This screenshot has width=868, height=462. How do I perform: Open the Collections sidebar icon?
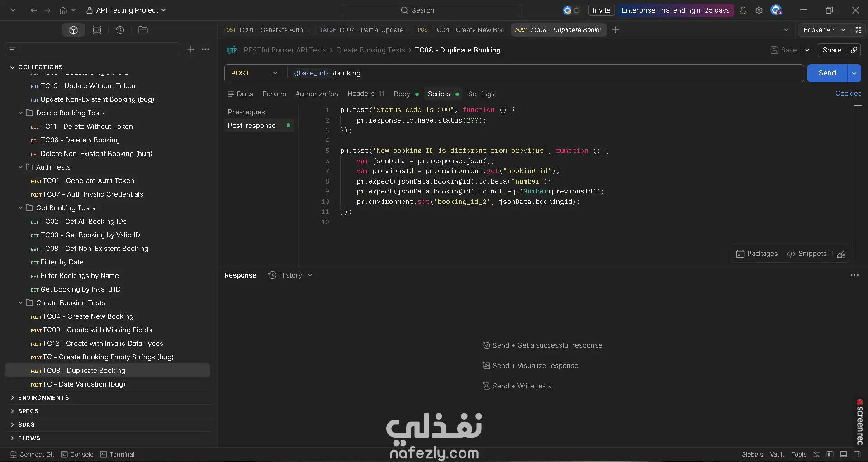point(73,30)
